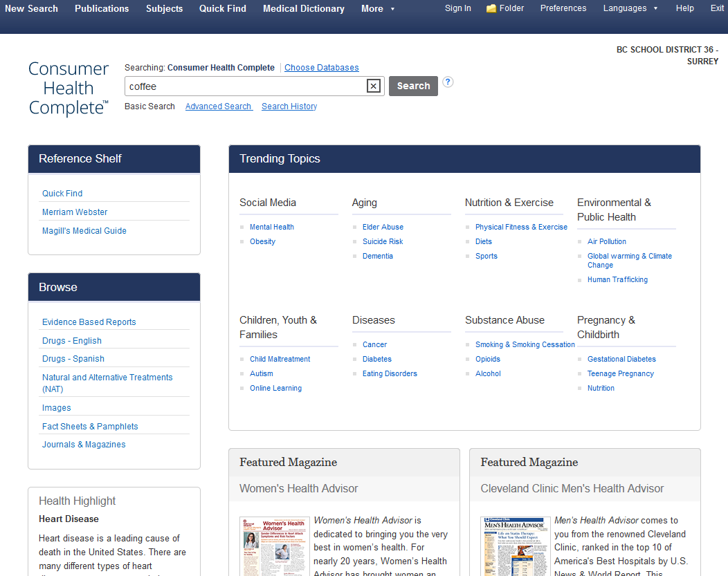The height and width of the screenshot is (576, 728).
Task: Open Suicide Risk topic
Action: click(383, 241)
